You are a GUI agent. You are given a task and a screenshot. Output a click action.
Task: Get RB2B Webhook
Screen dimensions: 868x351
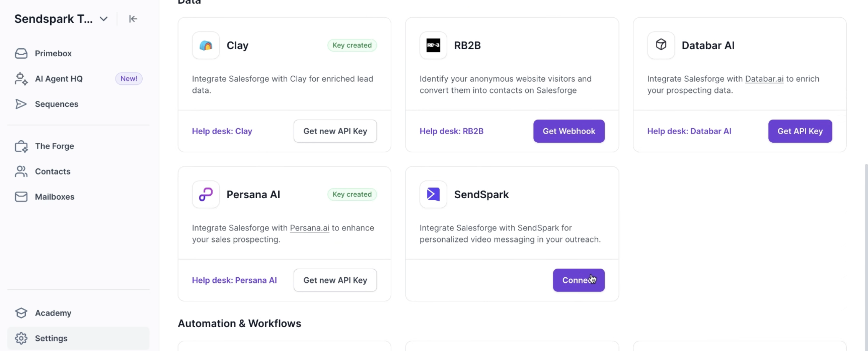569,131
